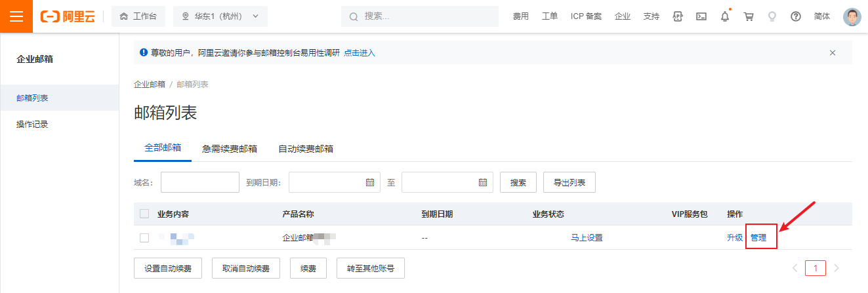This screenshot has width=868, height=293.
Task: Click calendar icon in start date field
Action: [x=370, y=182]
